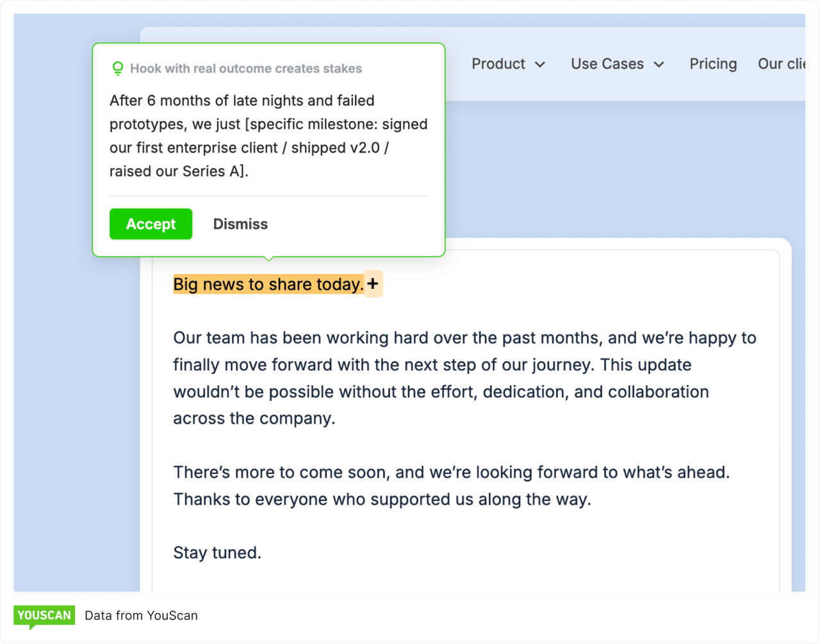Open the Product navigation menu label
Viewport: 820px width, 644px height.
(498, 64)
